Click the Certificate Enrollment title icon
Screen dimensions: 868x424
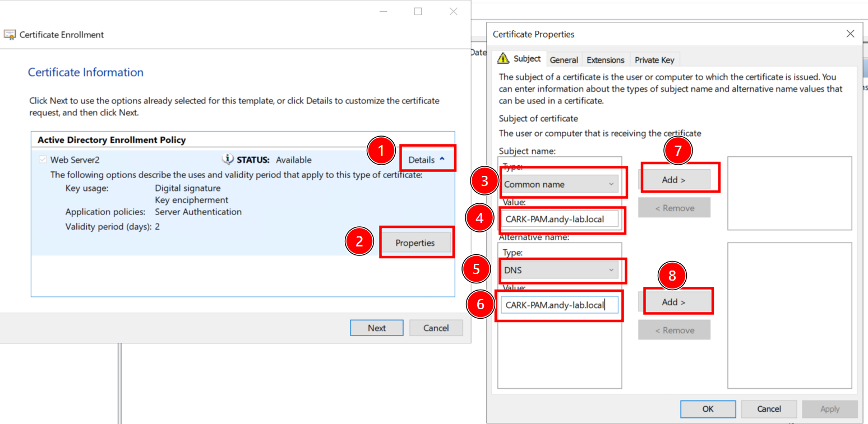[x=10, y=35]
